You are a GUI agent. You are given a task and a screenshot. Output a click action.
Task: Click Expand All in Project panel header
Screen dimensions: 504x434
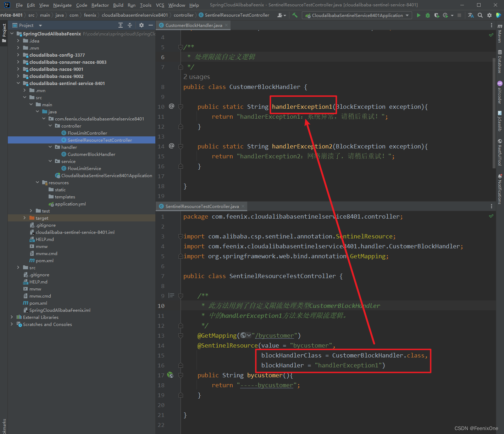(121, 25)
